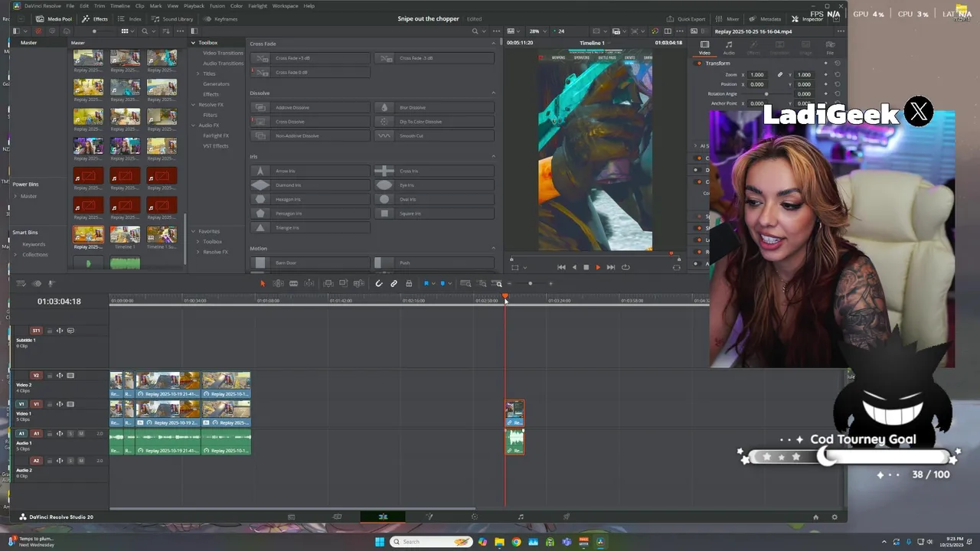This screenshot has width=980, height=551.
Task: Open the Windows Start menu
Action: click(380, 542)
